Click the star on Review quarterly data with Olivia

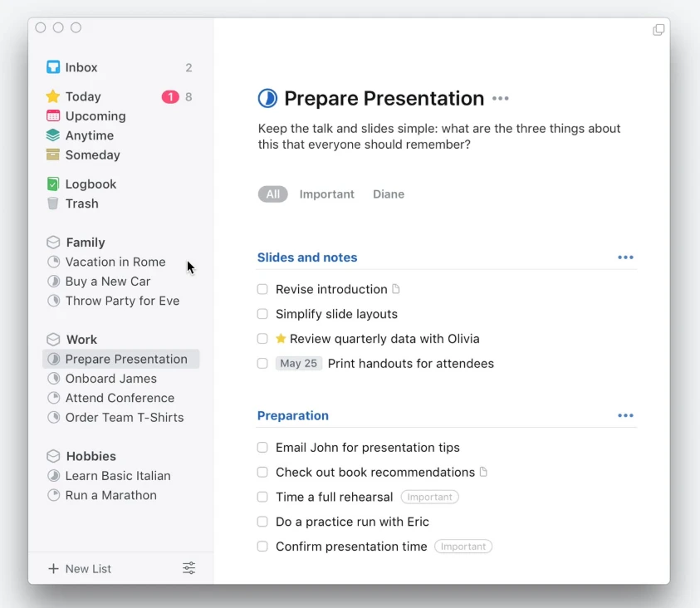tap(281, 339)
